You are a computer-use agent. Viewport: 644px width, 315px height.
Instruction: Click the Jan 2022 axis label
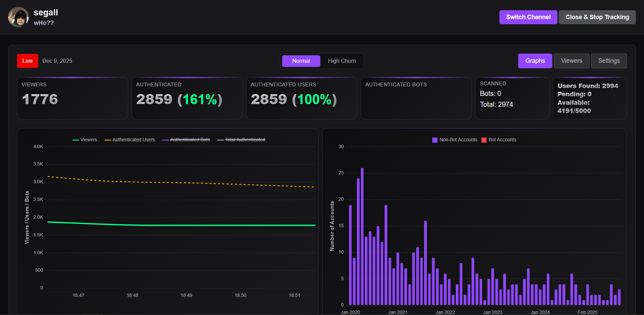click(x=445, y=312)
